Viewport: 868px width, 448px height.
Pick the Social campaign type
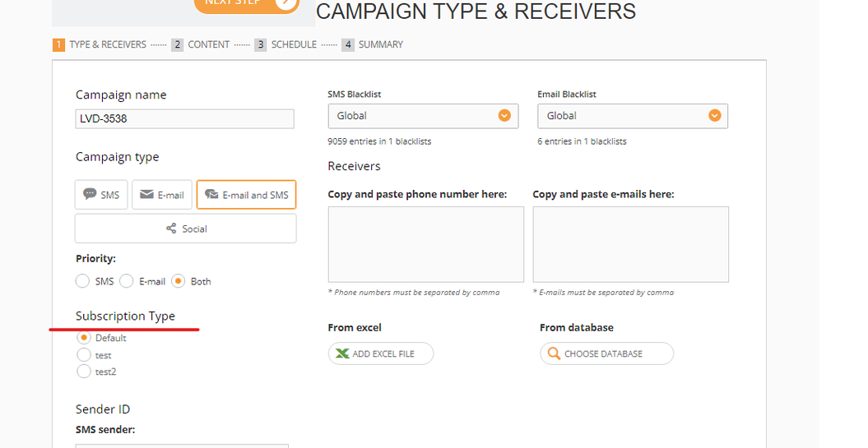tap(185, 229)
